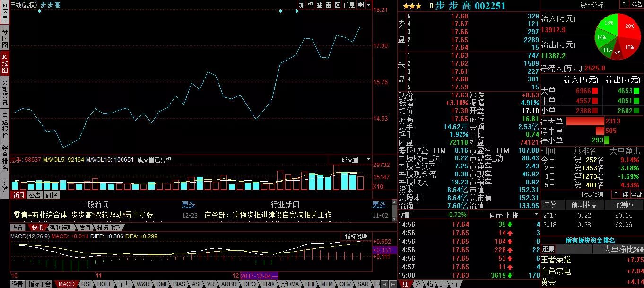Screen dimensions: 644x288
Task: Select the 细 detail tab
Action: (x=406, y=284)
